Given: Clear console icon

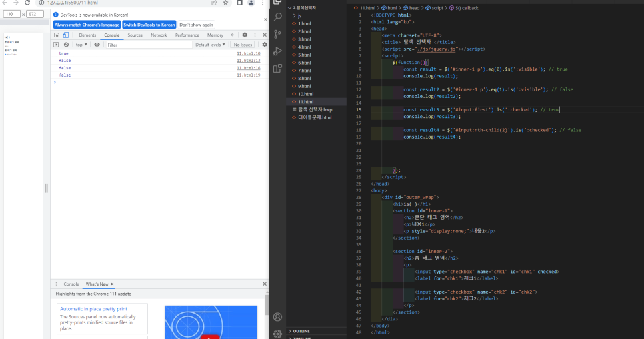Looking at the screenshot, I should tap(66, 45).
